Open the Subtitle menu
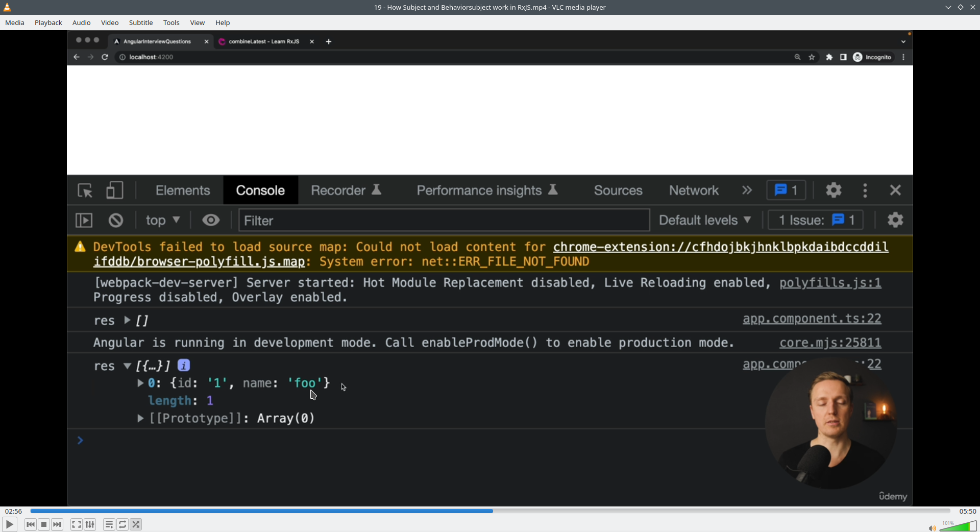 click(141, 22)
